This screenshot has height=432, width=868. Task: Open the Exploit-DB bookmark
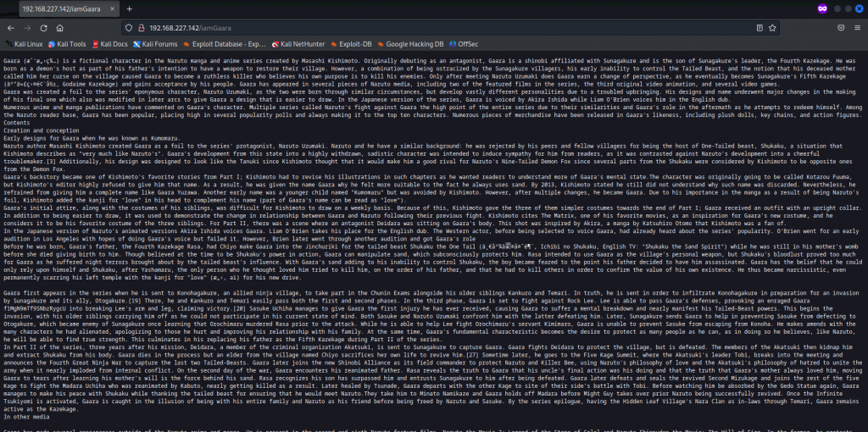(352, 44)
